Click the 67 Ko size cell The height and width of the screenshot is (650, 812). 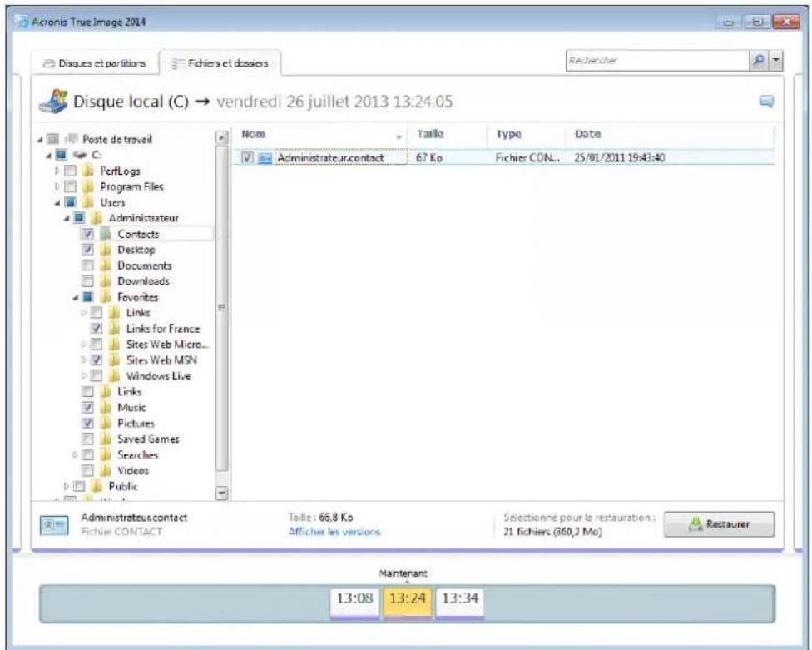coord(429,158)
